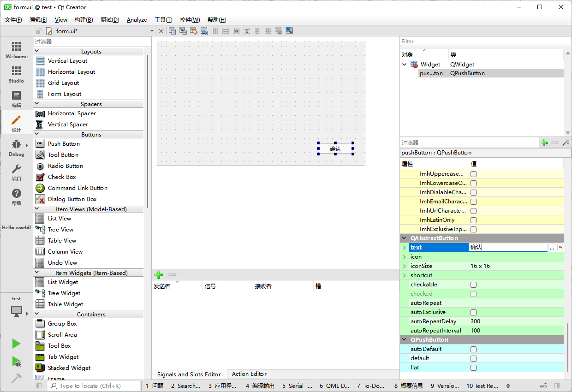Open the test kit selector monitor icon
The image size is (572, 392).
click(16, 311)
